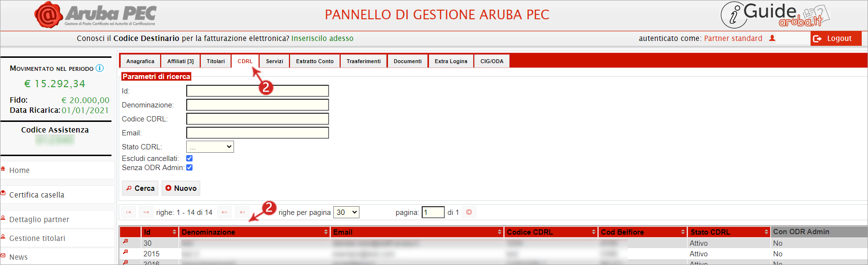
Task: Click the Home icon in sidebar
Action: point(3,169)
